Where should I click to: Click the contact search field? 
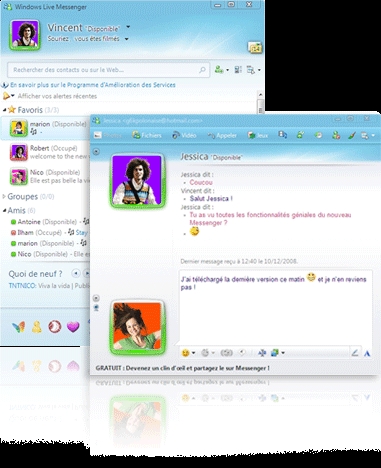pos(109,70)
